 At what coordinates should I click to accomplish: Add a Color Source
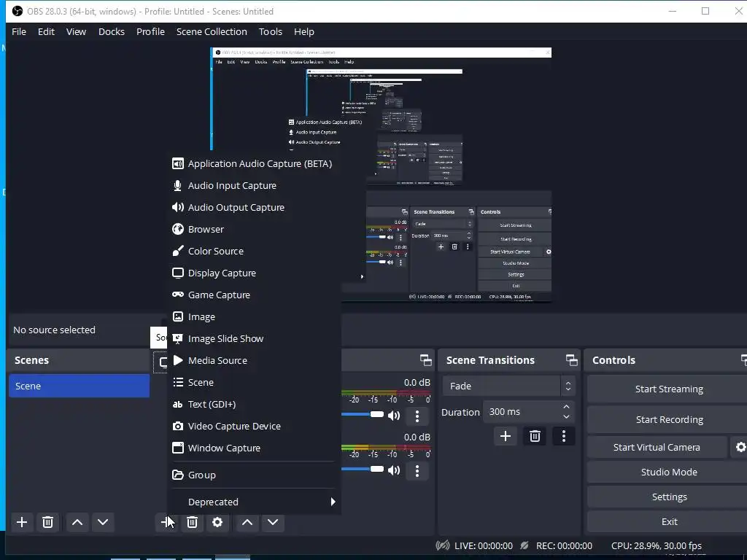(x=254, y=252)
